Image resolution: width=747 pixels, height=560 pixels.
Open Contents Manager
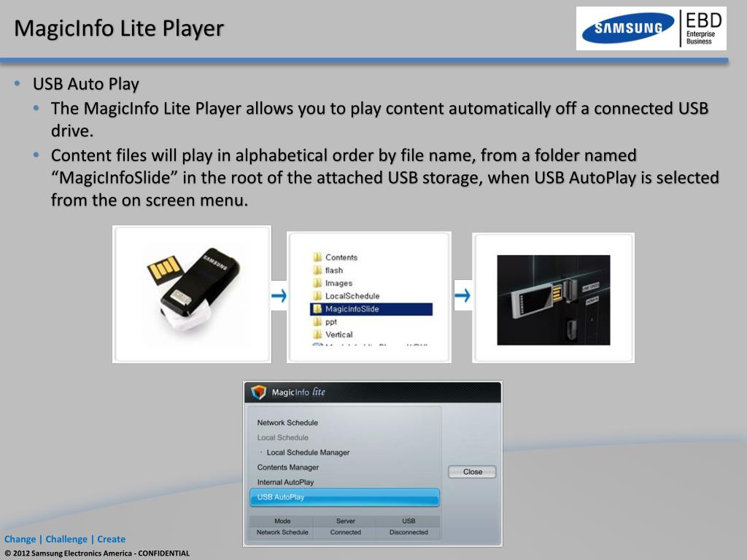pos(287,467)
